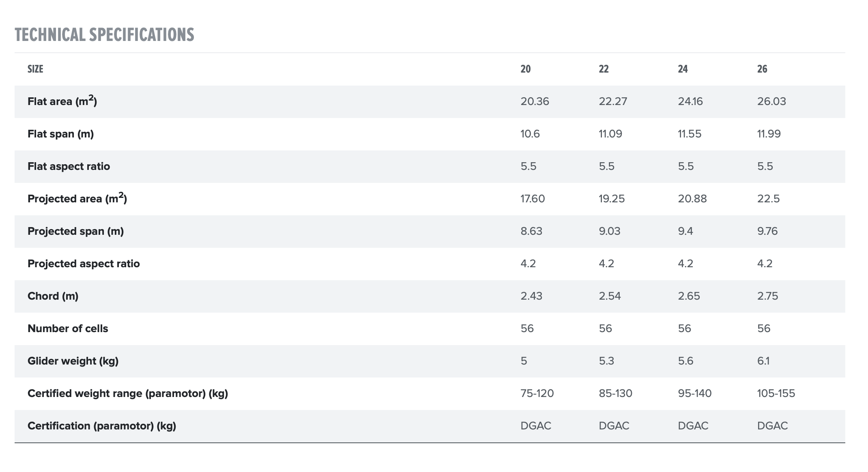Select the size 20 column header

(525, 69)
